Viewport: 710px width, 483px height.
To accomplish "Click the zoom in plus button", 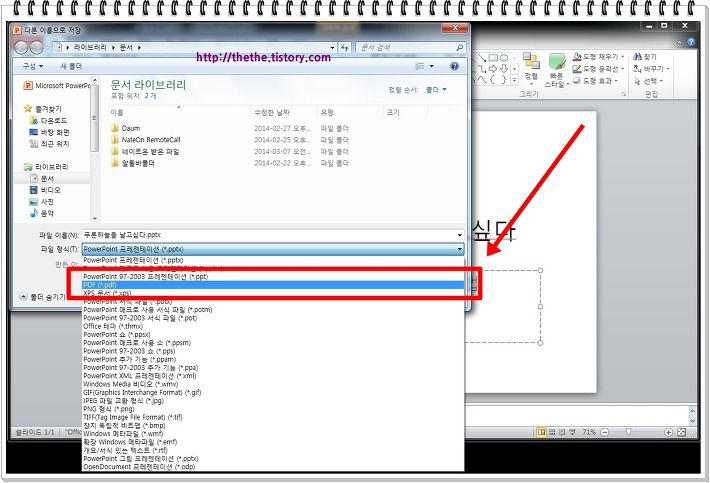I will tap(668, 432).
